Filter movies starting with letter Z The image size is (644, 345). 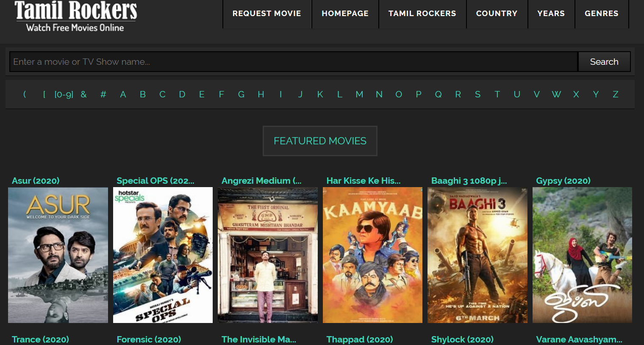[x=615, y=94]
